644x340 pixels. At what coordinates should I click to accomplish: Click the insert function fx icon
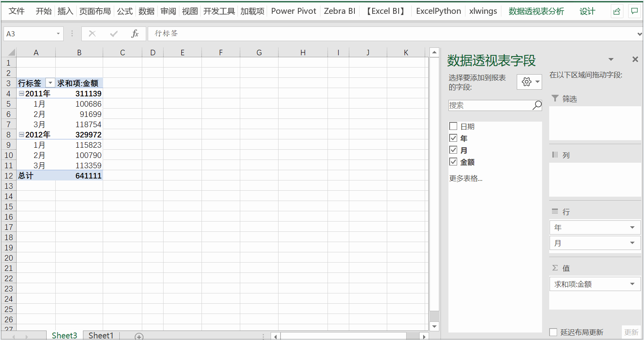[x=135, y=34]
